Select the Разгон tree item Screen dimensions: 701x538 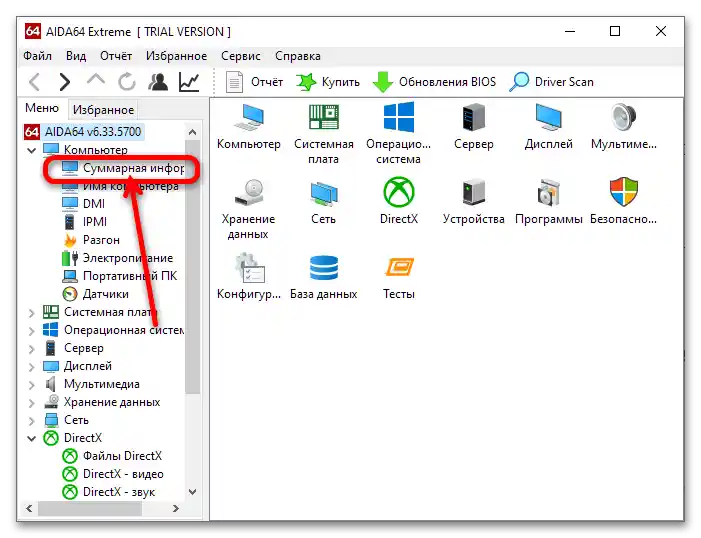[x=91, y=240]
